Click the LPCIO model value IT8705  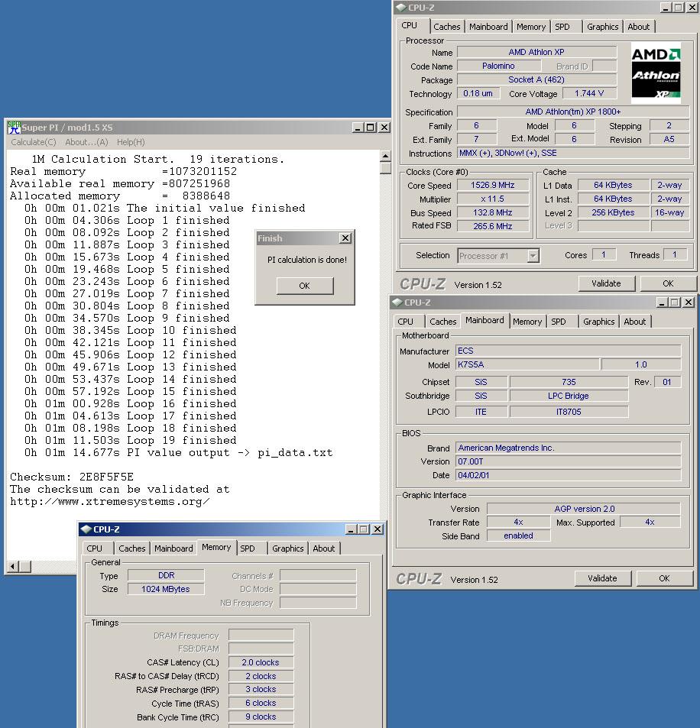tap(569, 412)
